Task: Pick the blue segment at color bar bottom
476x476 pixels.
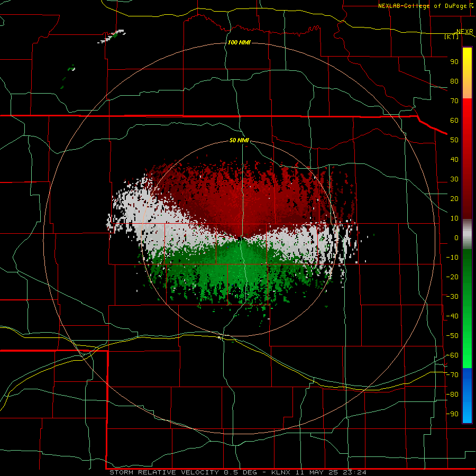Action: (467, 396)
